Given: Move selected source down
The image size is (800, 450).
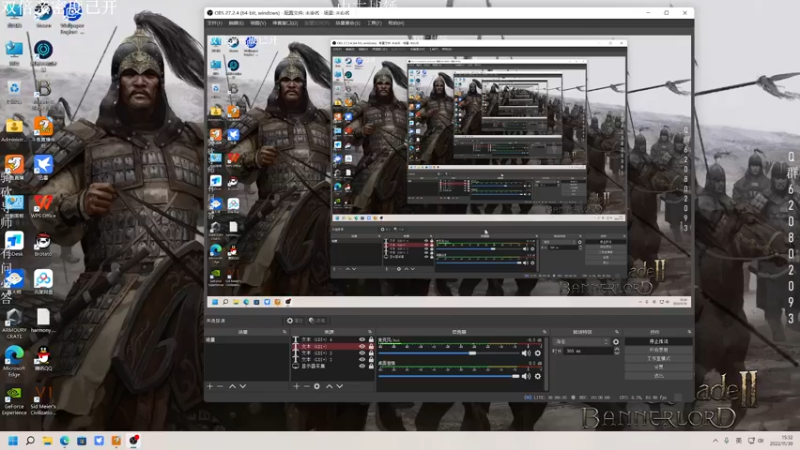Looking at the screenshot, I should 340,386.
